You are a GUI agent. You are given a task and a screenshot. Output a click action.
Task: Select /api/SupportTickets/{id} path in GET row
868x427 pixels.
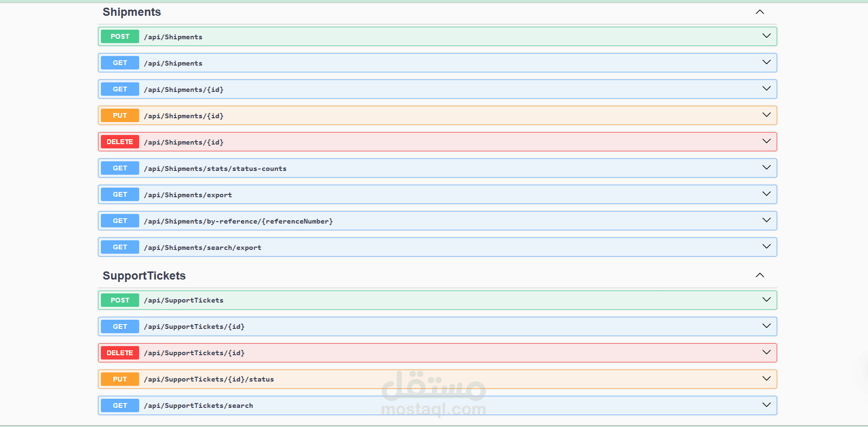194,326
